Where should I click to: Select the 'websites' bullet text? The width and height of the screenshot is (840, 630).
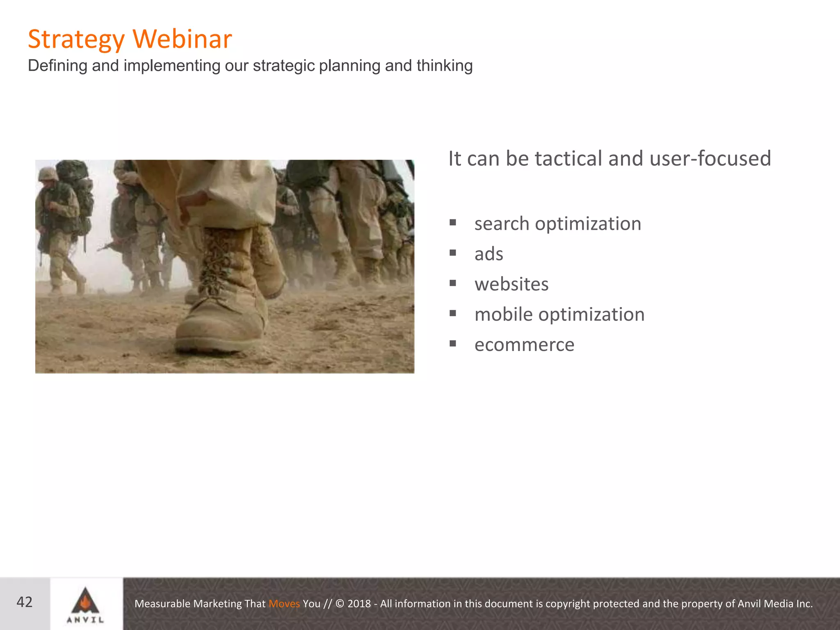tap(511, 284)
